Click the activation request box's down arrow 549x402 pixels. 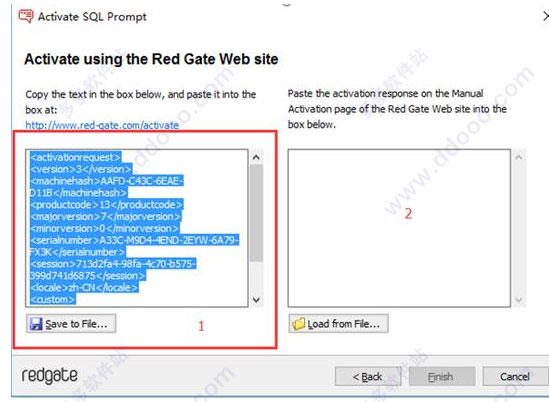click(256, 300)
